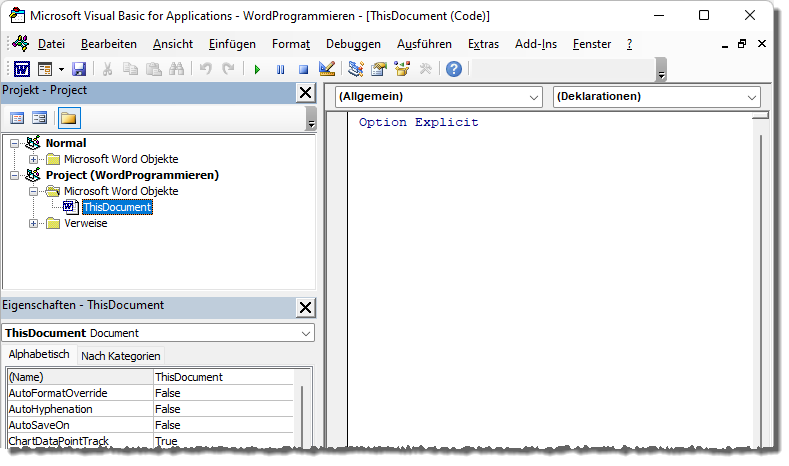Open the Fenster menu

pyautogui.click(x=592, y=44)
